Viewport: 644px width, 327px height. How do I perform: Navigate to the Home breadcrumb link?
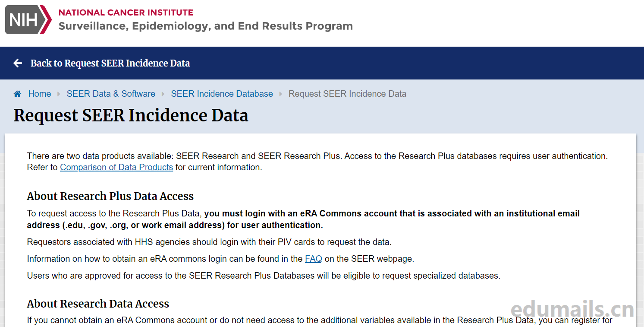click(x=40, y=94)
